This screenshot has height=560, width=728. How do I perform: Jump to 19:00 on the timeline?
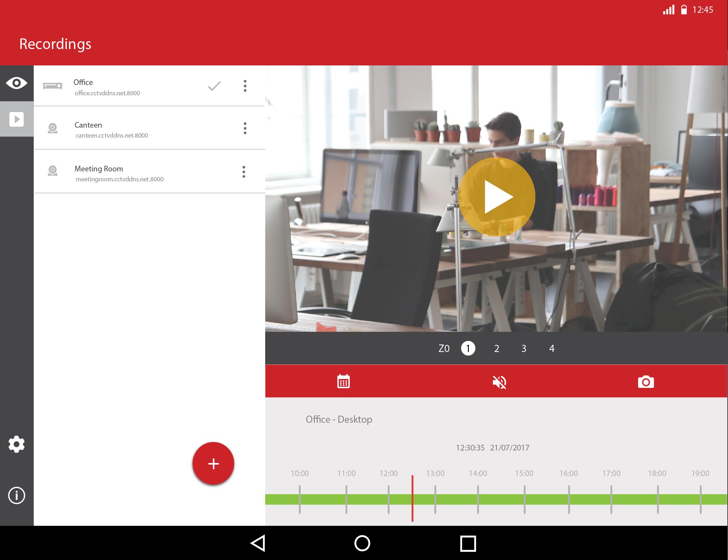(700, 473)
